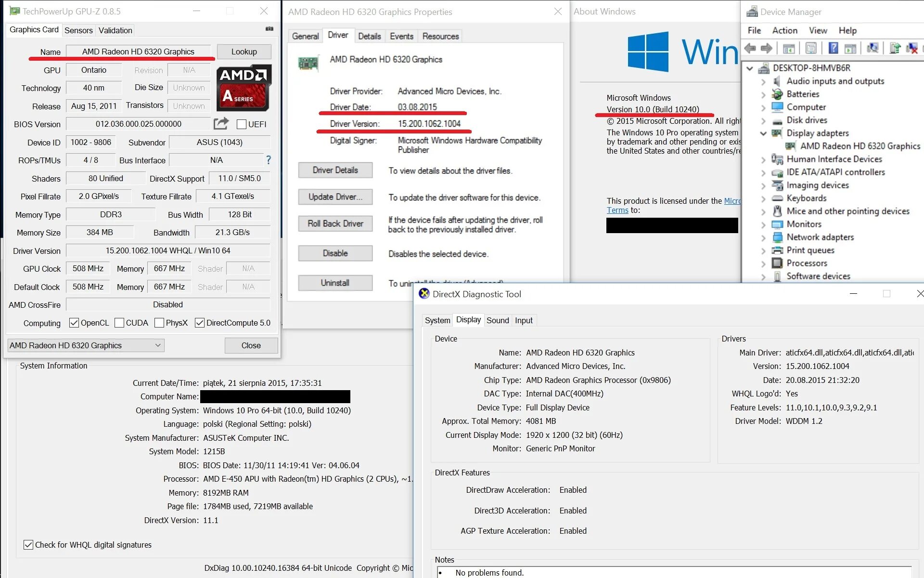The width and height of the screenshot is (924, 578).
Task: Expand Software devices node arrow
Action: [763, 276]
